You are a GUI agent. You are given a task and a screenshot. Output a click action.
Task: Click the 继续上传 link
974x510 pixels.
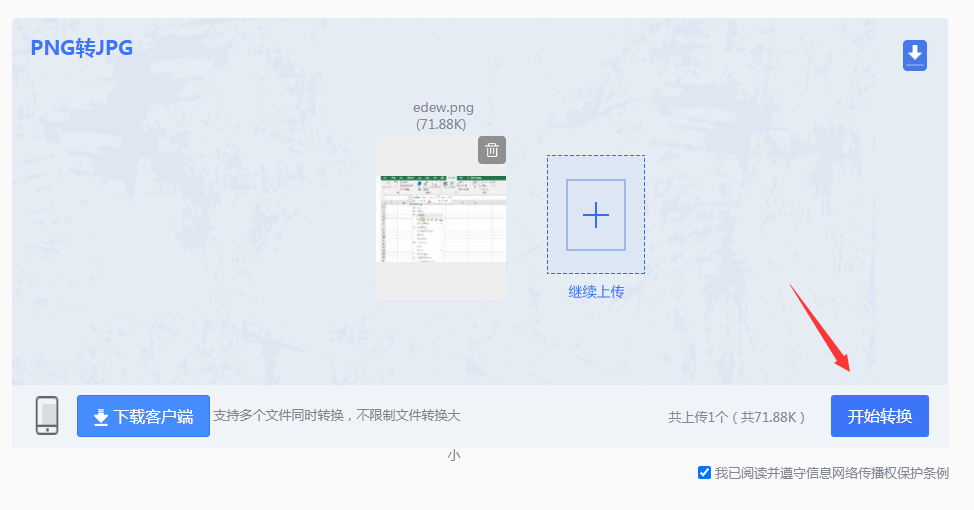point(596,292)
